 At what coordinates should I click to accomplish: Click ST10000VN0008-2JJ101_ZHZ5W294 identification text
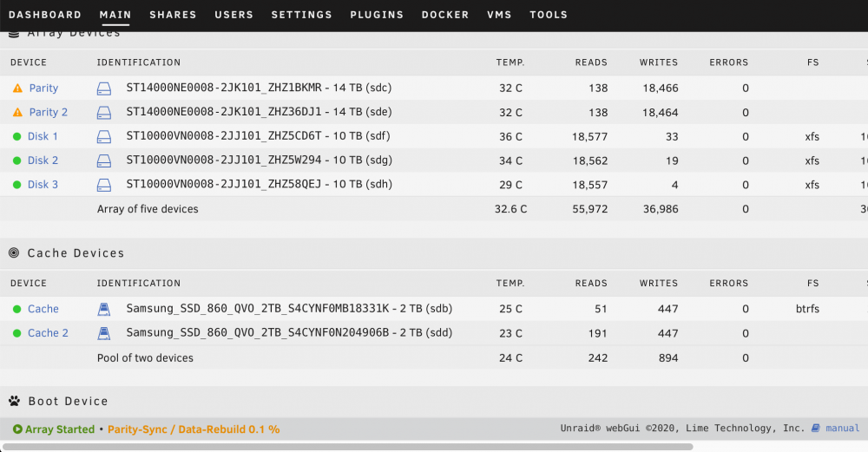pos(224,160)
